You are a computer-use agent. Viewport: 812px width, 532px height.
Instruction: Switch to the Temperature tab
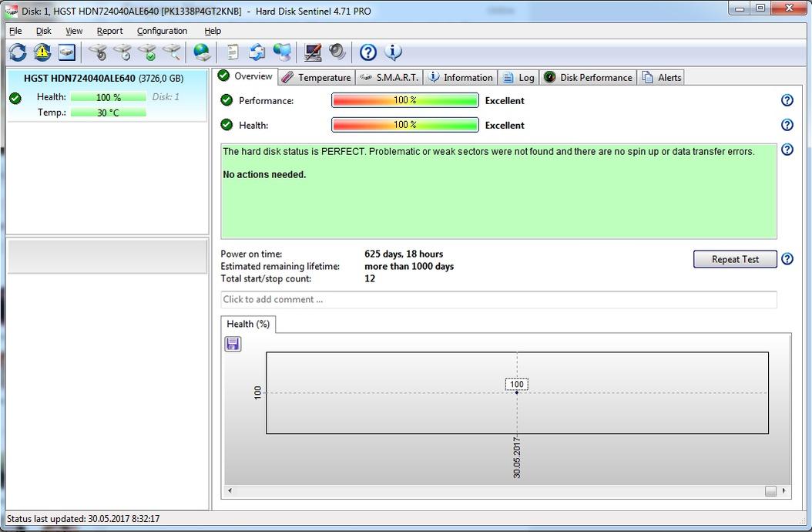tap(317, 77)
